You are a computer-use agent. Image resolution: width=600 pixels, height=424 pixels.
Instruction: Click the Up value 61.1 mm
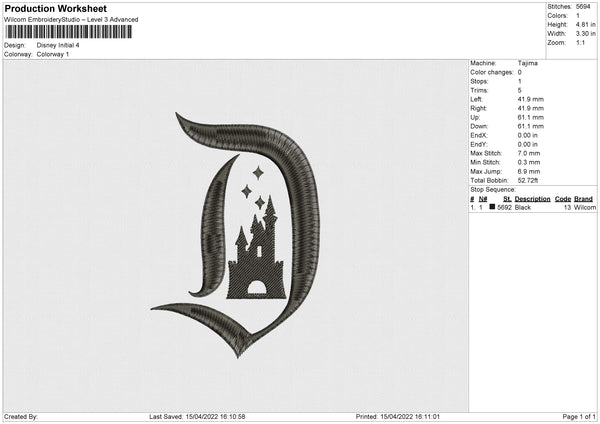tap(531, 117)
